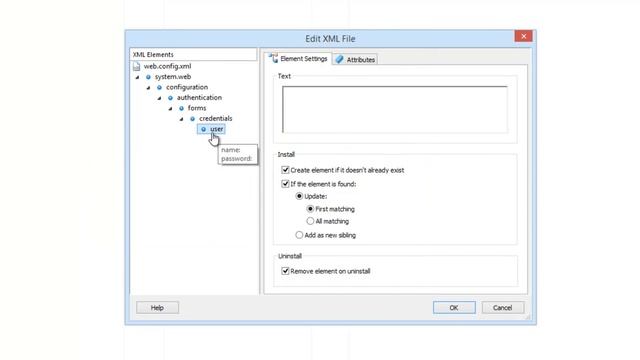Viewport: 640px width, 360px height.
Task: Click the user node bullet icon
Action: (203, 129)
